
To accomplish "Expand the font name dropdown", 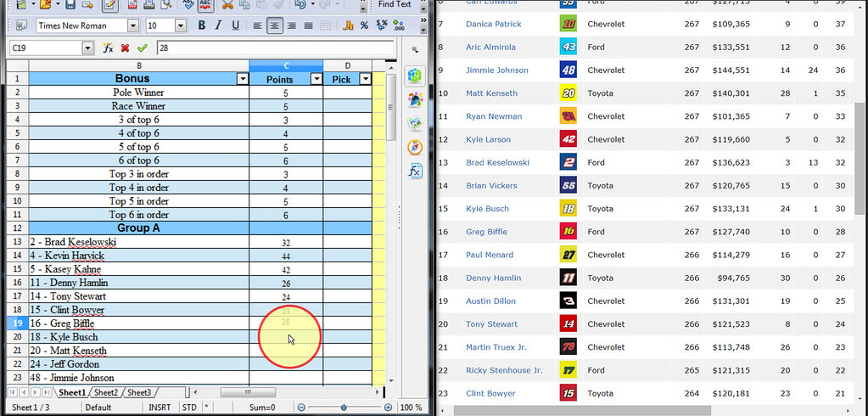I will [x=133, y=25].
